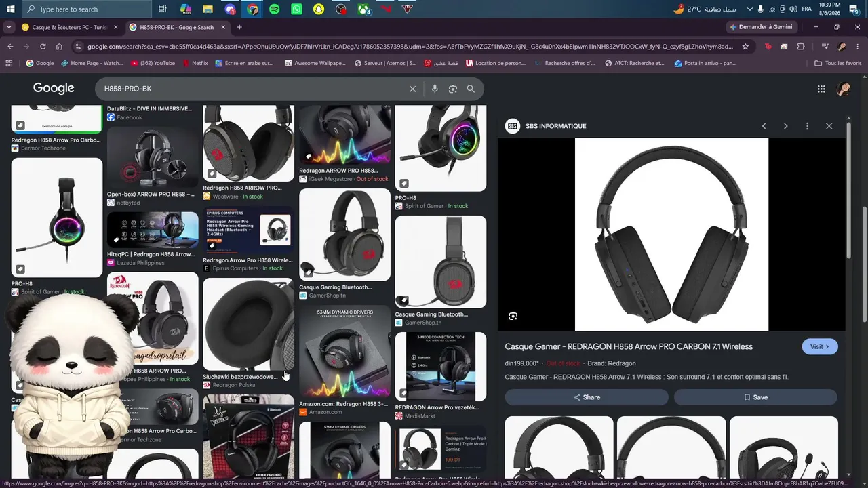The height and width of the screenshot is (488, 868).
Task: Go back to the previous page
Action: click(x=10, y=47)
